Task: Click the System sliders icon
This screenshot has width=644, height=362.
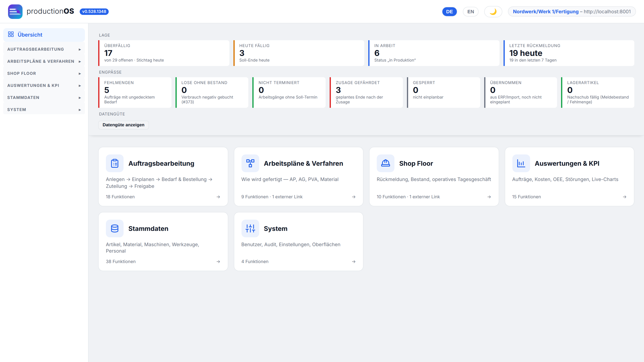Action: tap(250, 228)
